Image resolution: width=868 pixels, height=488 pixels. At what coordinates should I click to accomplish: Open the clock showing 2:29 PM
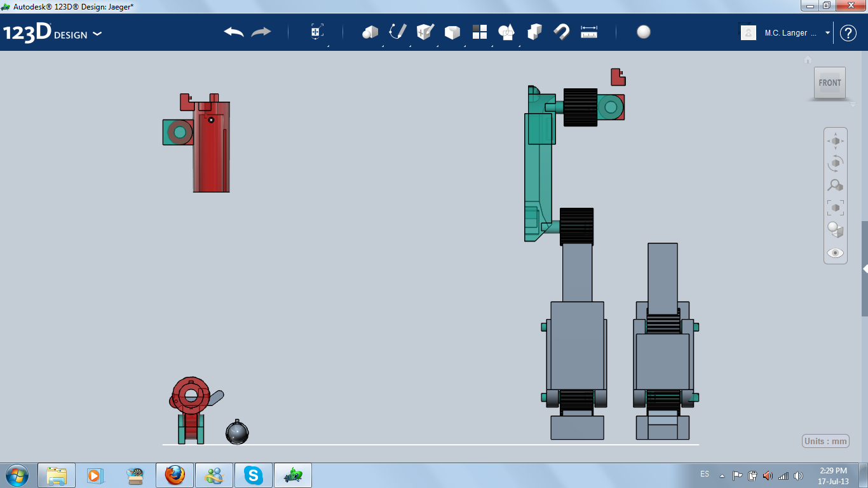(833, 475)
